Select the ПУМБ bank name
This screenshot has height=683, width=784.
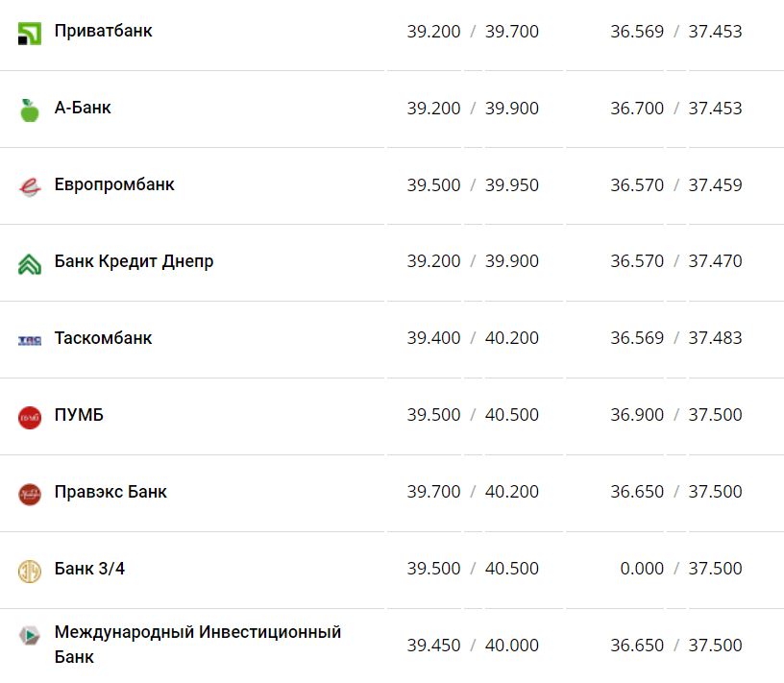click(79, 415)
